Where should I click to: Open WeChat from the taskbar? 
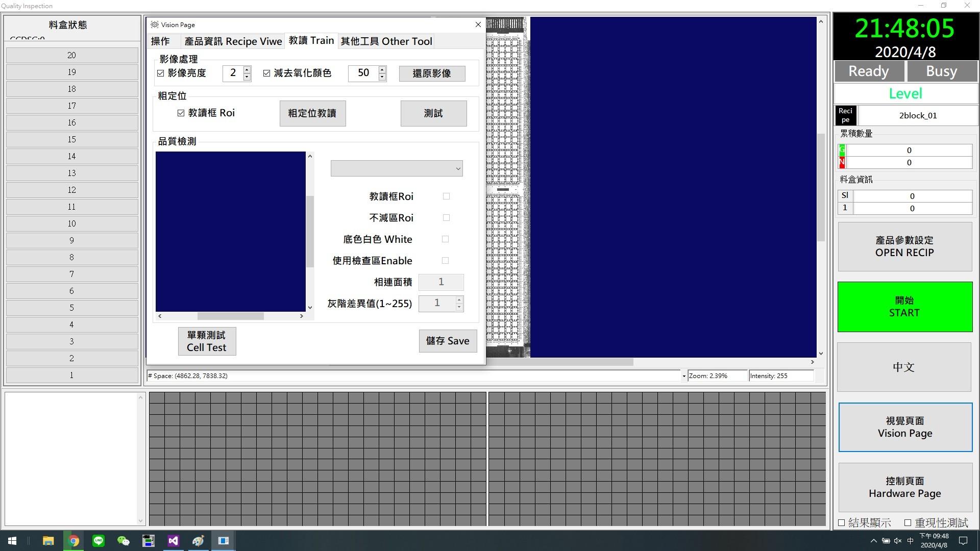point(123,541)
